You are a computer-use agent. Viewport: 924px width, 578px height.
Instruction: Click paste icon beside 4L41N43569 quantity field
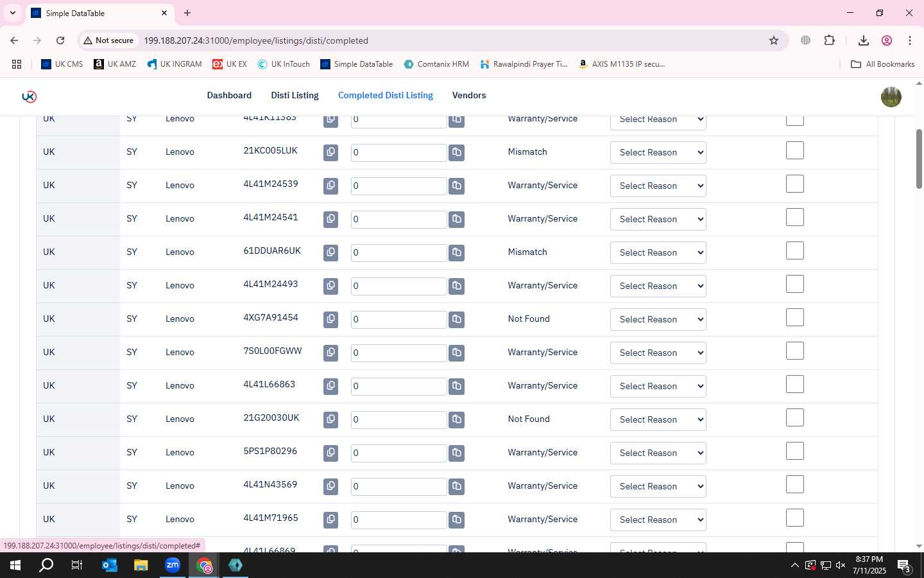click(456, 486)
